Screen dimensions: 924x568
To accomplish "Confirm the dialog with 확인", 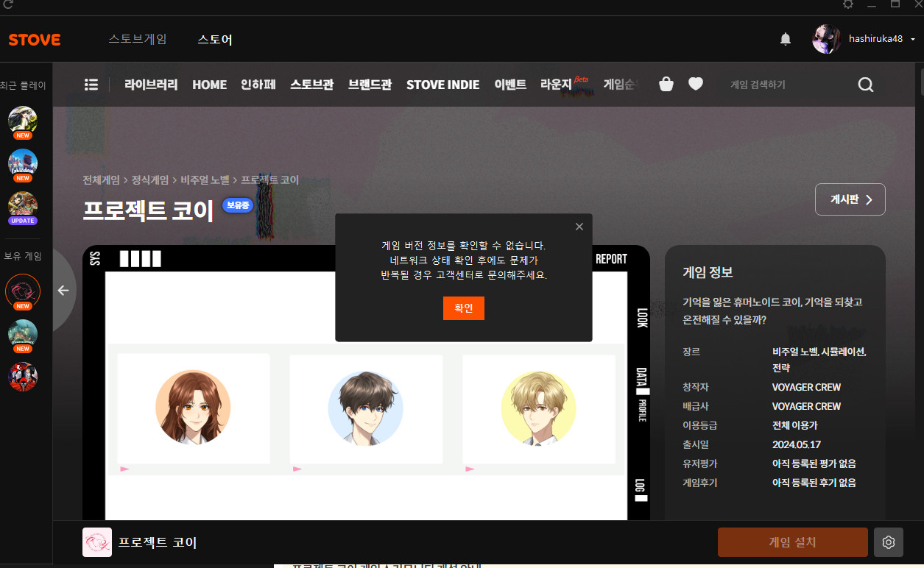I will tap(464, 308).
